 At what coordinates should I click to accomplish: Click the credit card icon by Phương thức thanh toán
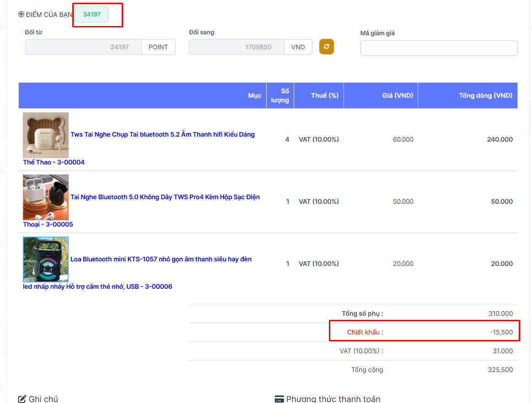[279, 399]
